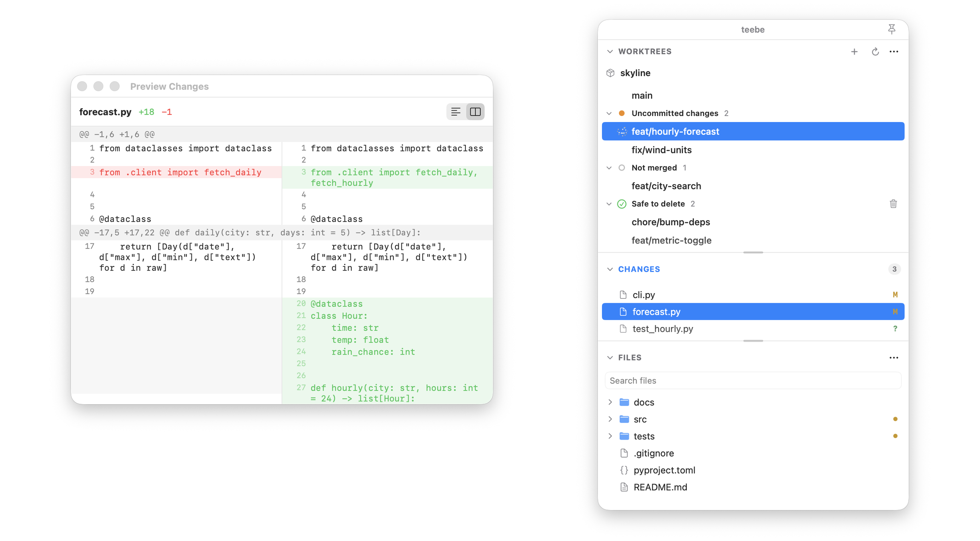Expand the src folder
Screen dimensions: 980x541
click(610, 419)
